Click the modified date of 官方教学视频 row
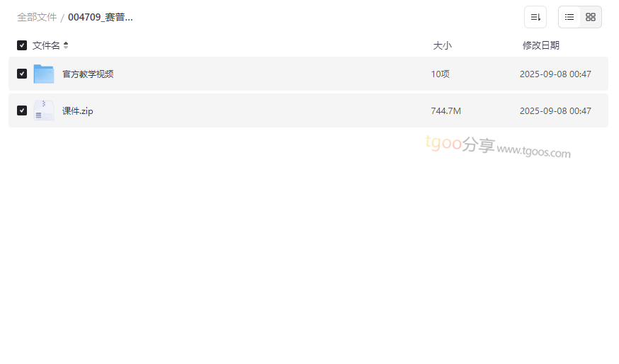 (555, 74)
